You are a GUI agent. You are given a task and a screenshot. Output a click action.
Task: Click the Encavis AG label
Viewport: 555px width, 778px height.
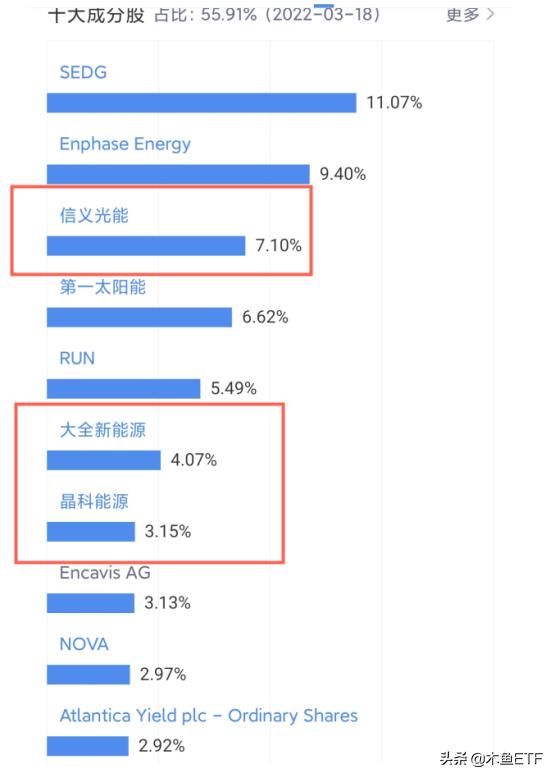tap(105, 573)
